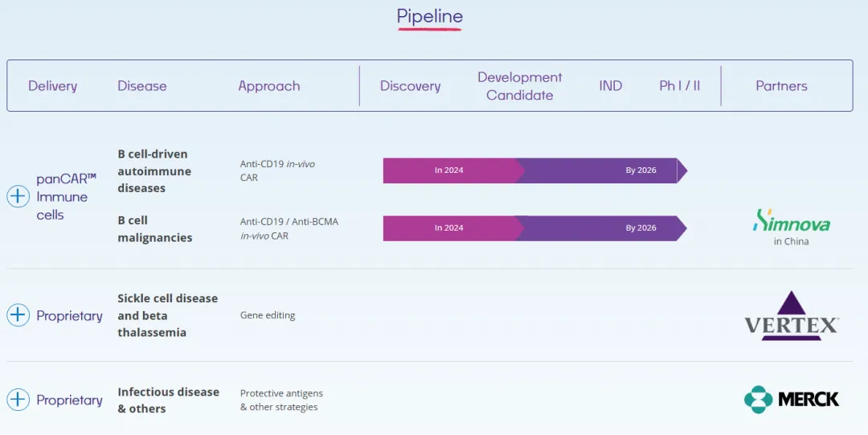Click the Discovery stage header

tap(410, 86)
